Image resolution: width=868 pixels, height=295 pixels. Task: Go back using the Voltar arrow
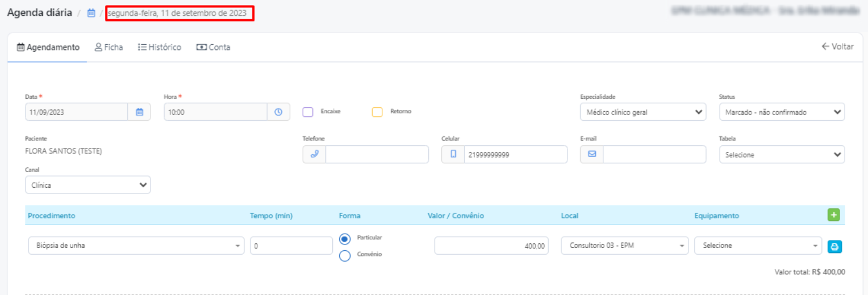tap(837, 47)
